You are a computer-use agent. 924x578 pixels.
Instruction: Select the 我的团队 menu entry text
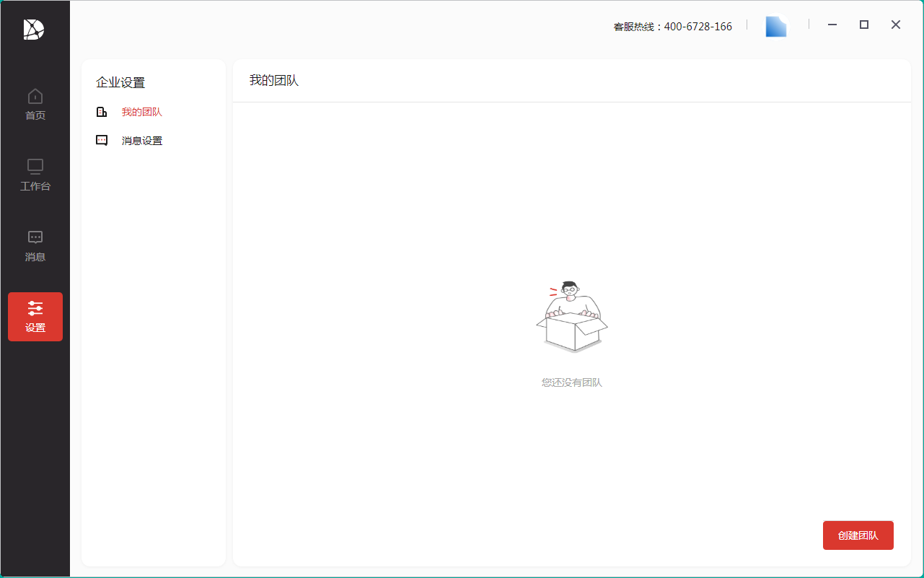tap(141, 112)
